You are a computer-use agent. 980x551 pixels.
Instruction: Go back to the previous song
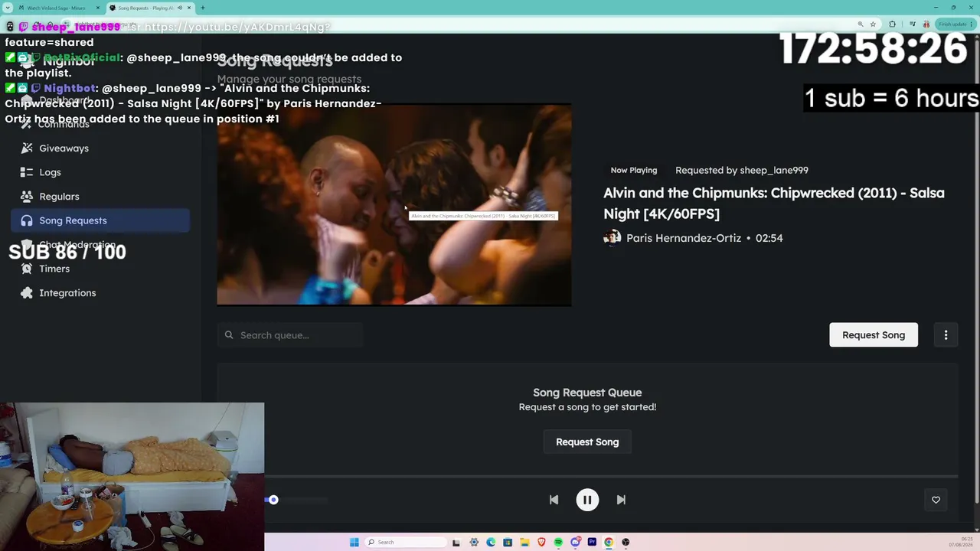coord(554,500)
